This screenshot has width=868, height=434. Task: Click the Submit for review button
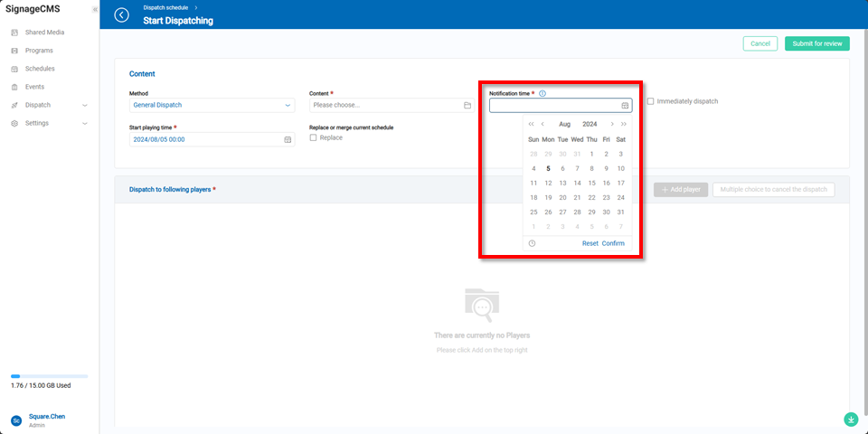pyautogui.click(x=816, y=43)
